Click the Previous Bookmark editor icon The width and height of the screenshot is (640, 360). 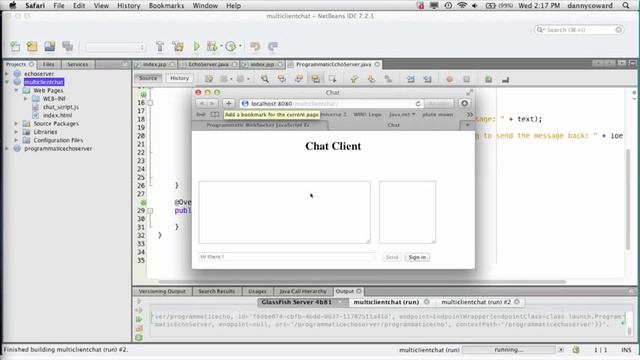[354, 79]
